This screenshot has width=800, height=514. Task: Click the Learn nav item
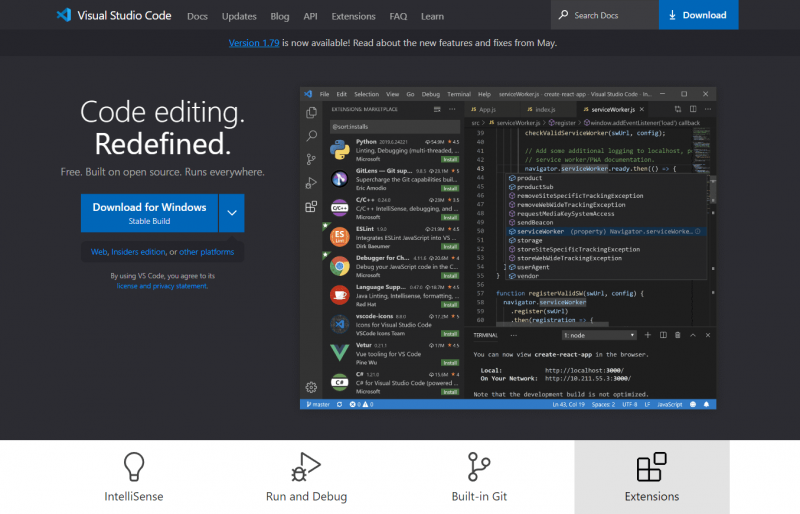coord(432,16)
